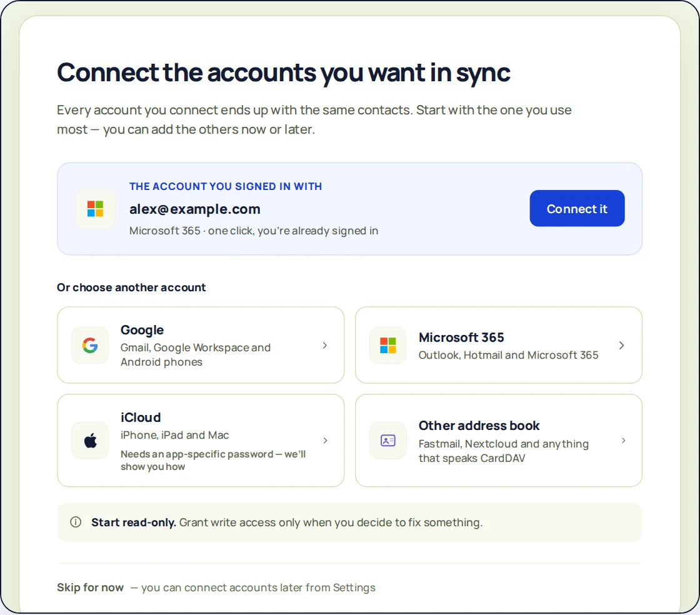700x615 pixels.
Task: Click the contact card icon for Other address book
Action: [388, 441]
